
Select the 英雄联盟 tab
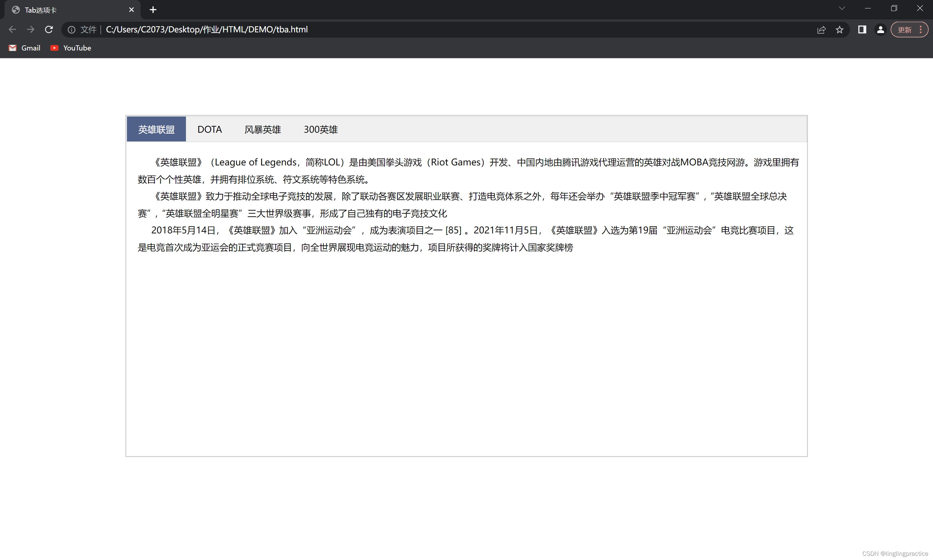tap(156, 129)
